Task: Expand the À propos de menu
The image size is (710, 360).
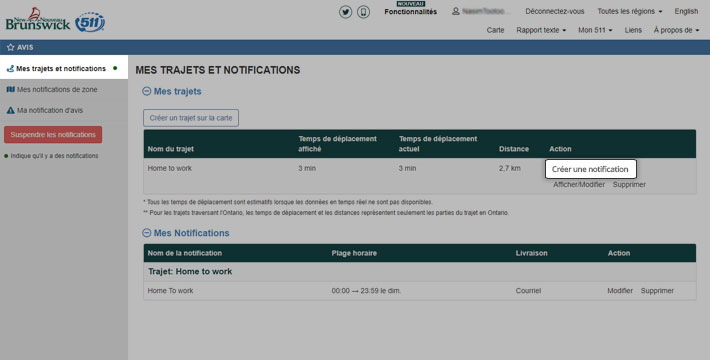Action: 676,30
